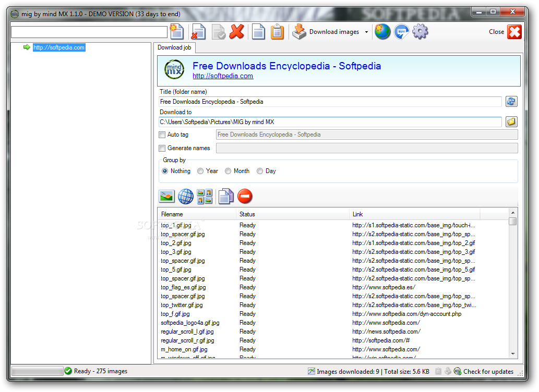539x392 pixels.
Task: Enable the Generate names checkbox
Action: (162, 148)
